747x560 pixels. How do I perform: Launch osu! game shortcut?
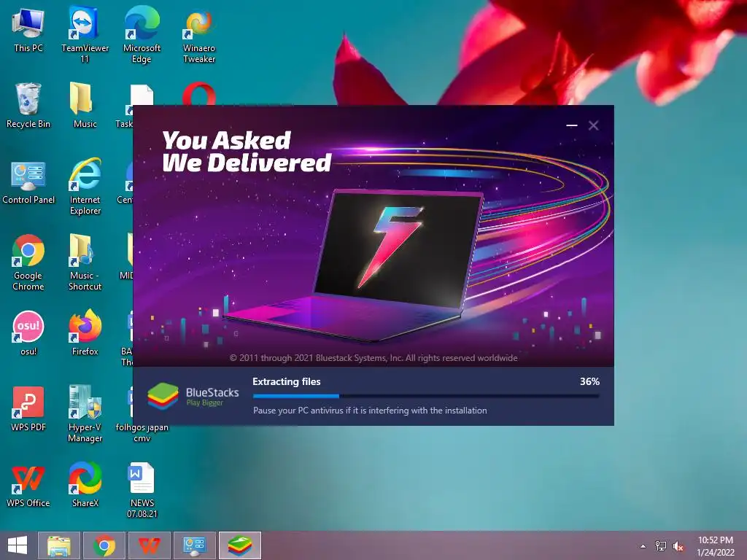tap(28, 332)
